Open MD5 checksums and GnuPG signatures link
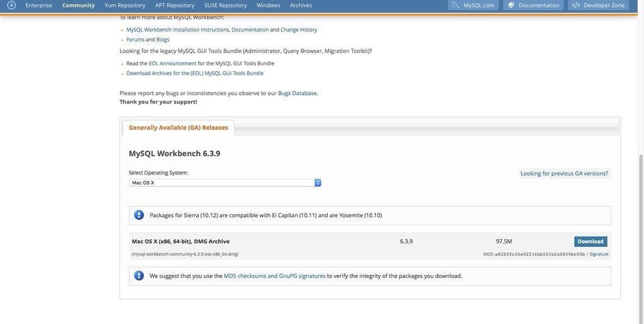 click(x=275, y=276)
